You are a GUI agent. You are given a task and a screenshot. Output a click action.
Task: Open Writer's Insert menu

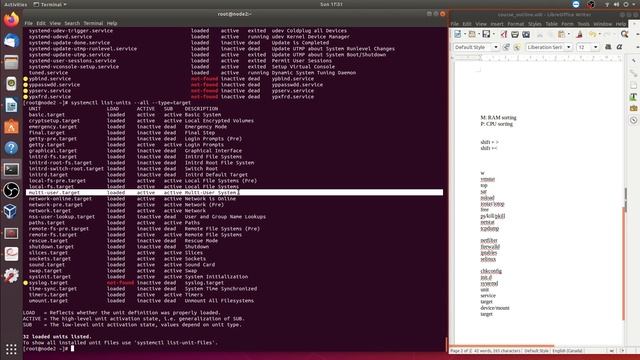(x=497, y=24)
